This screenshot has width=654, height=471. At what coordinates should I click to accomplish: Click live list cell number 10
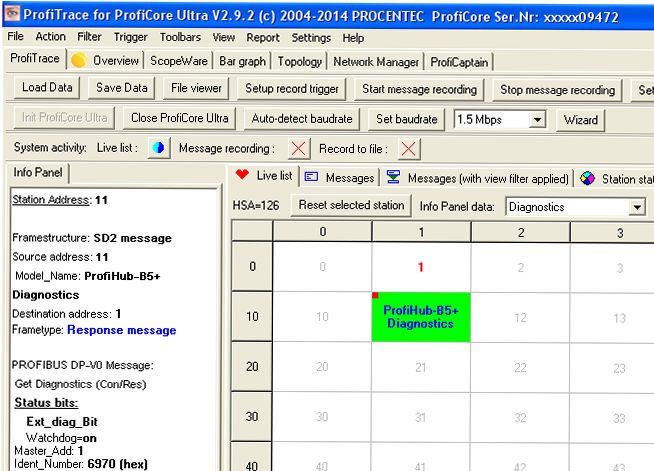click(322, 317)
